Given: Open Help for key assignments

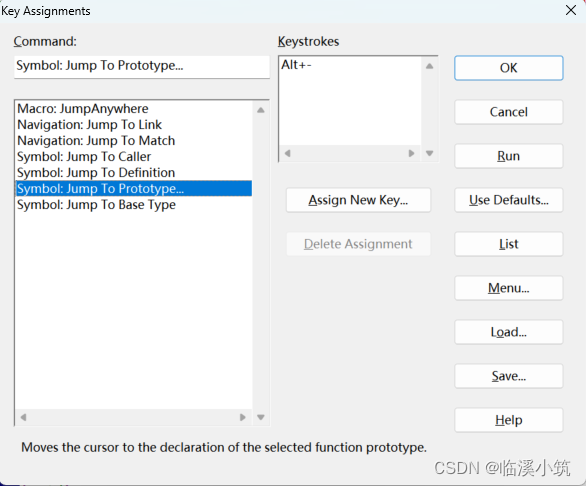Looking at the screenshot, I should tap(508, 420).
